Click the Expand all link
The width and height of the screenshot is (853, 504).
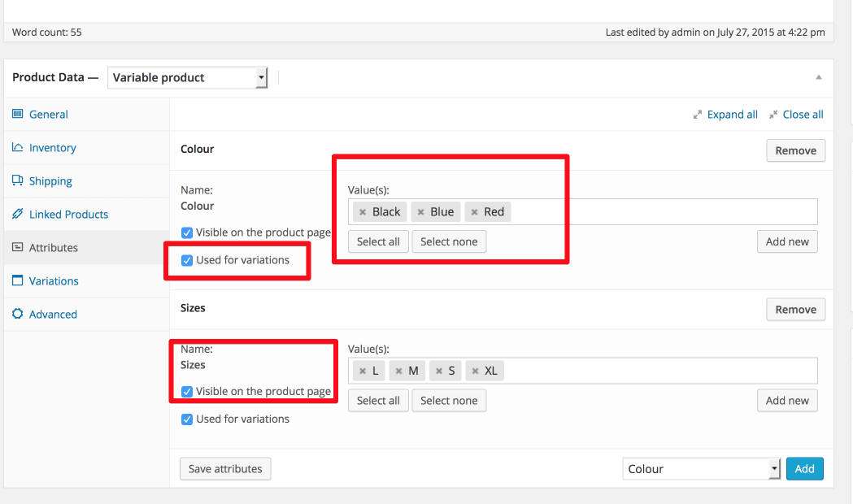[732, 115]
